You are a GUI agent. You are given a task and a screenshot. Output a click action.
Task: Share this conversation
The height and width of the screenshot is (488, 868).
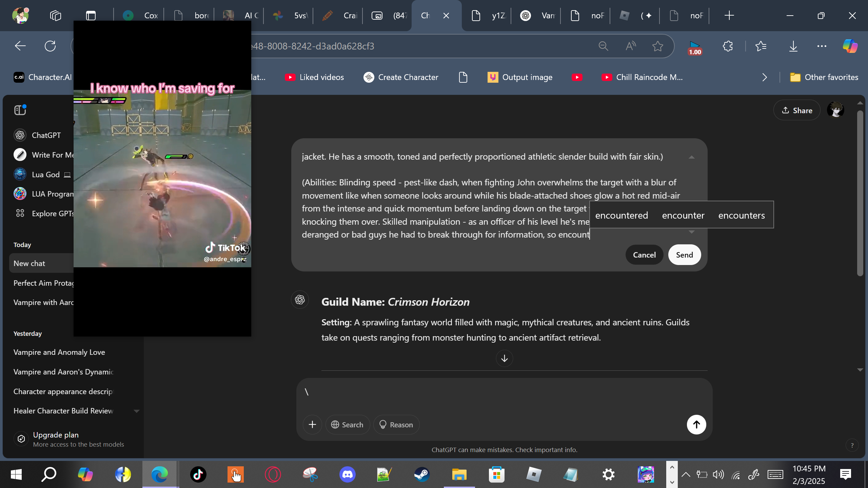pyautogui.click(x=797, y=110)
